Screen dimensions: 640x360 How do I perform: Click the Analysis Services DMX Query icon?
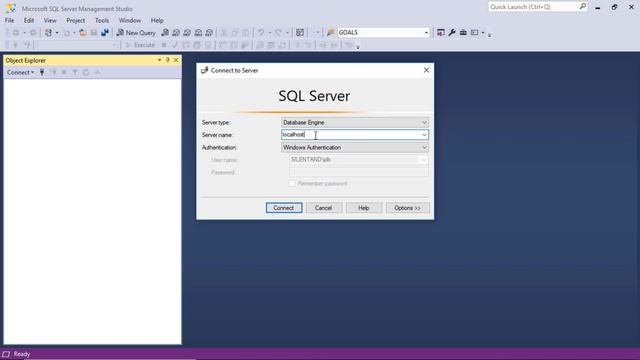[187, 33]
